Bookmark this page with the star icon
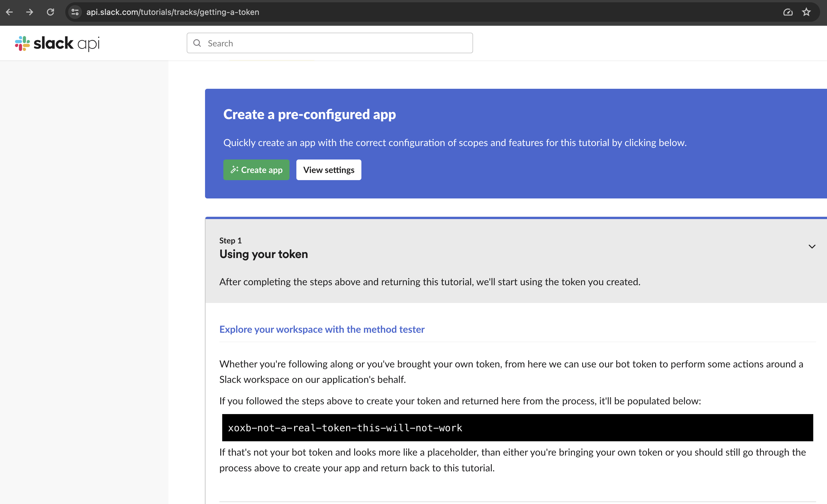Image resolution: width=827 pixels, height=504 pixels. (x=806, y=12)
